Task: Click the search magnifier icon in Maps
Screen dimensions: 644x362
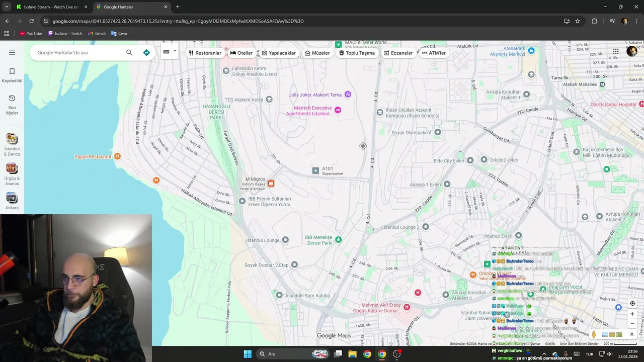Action: click(x=129, y=52)
